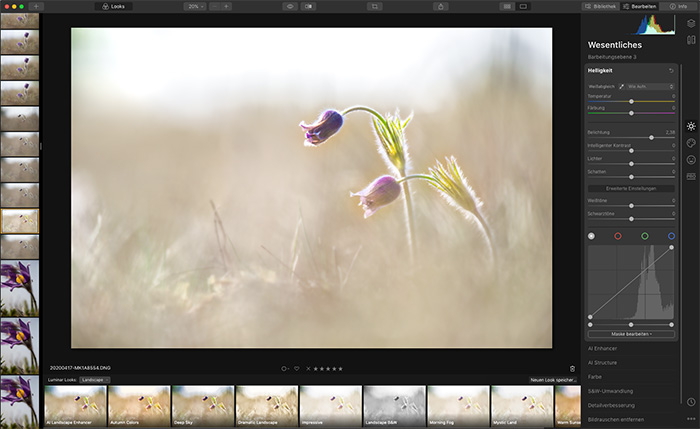Open the Canvas tools icon below layers

pos(691,40)
